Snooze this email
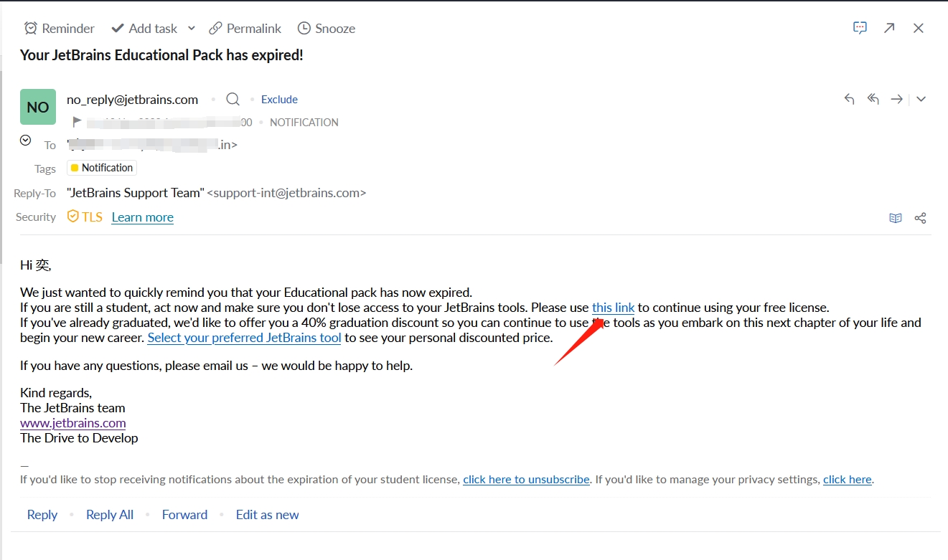 click(x=326, y=28)
